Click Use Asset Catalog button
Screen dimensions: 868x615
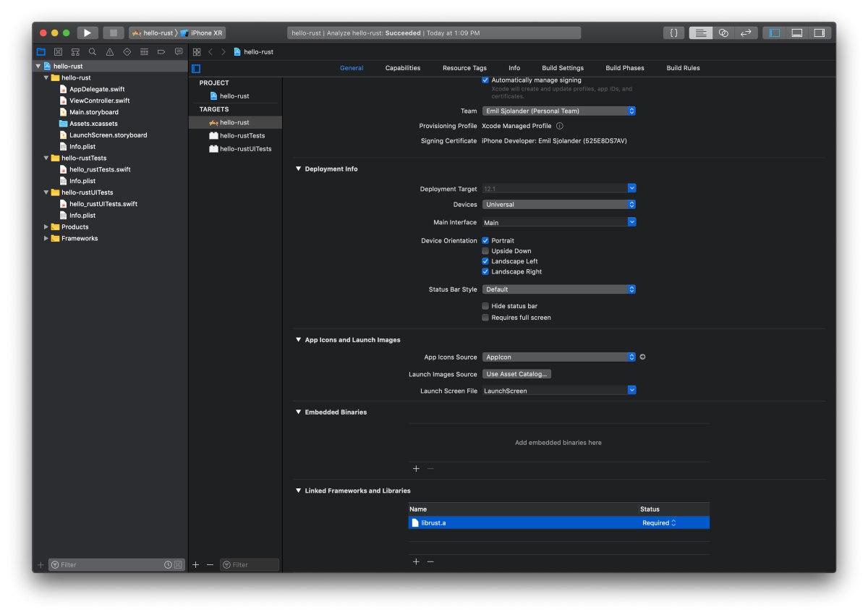click(x=518, y=374)
